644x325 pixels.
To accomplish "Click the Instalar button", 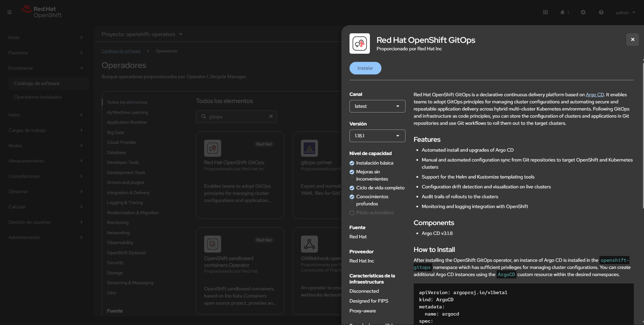I will tap(365, 68).
